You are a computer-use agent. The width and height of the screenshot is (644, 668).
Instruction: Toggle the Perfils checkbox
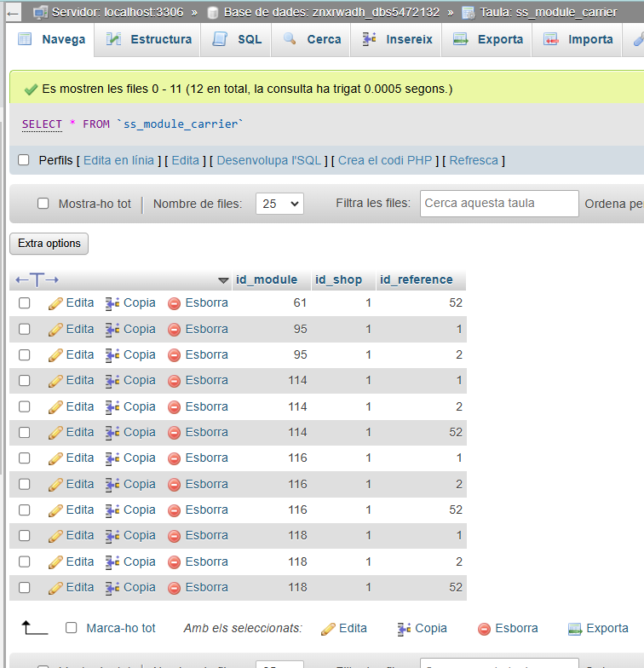click(24, 160)
